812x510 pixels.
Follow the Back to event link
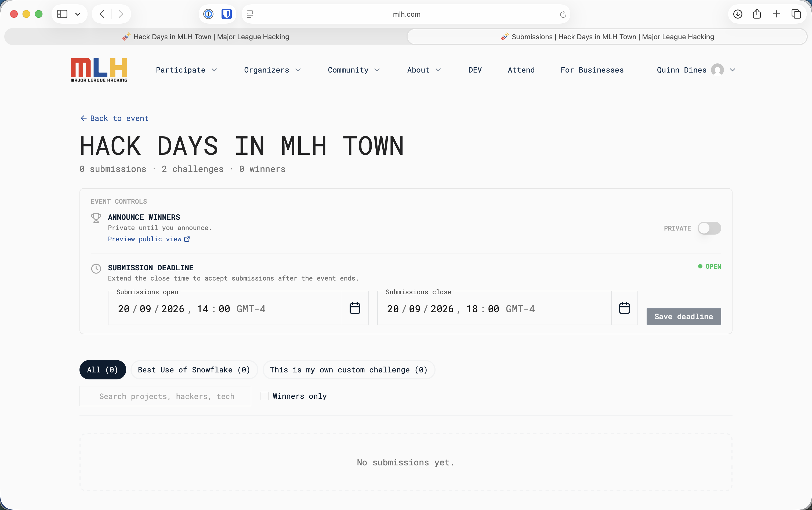click(115, 118)
